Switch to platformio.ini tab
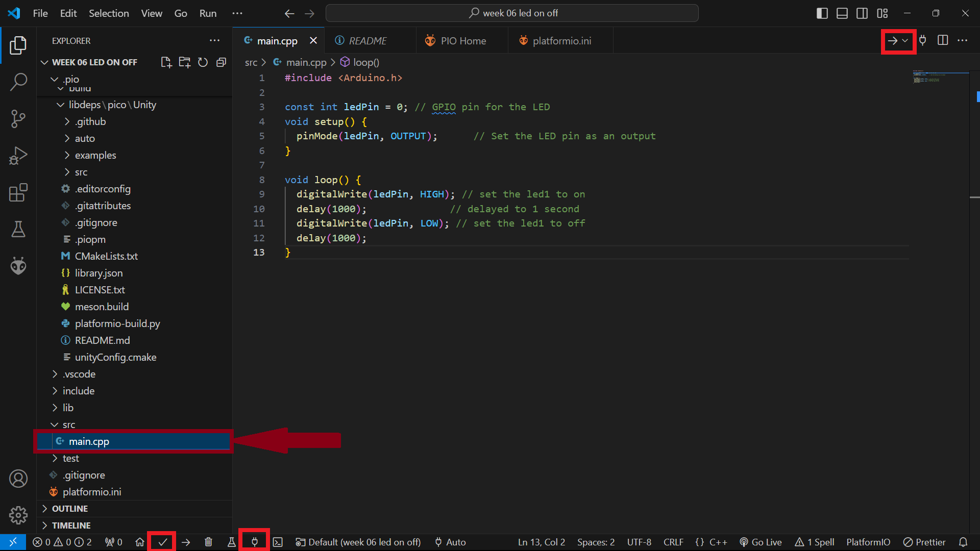 [561, 41]
